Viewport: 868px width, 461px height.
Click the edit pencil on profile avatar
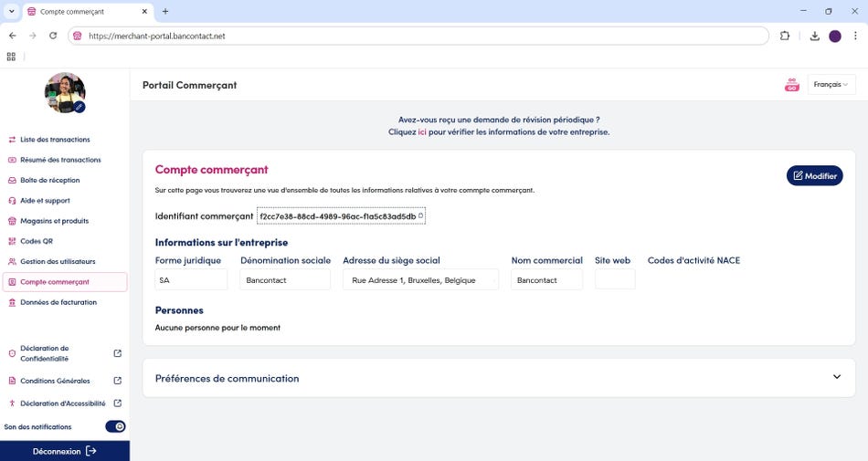tap(79, 107)
